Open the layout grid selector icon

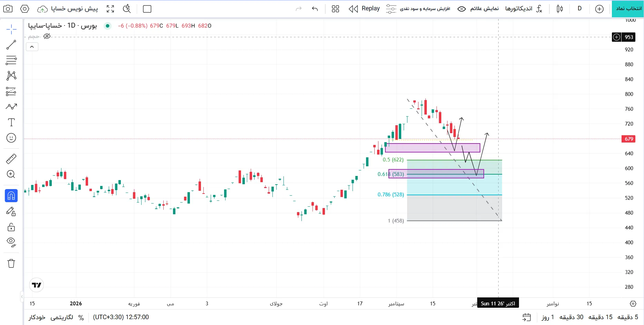(335, 9)
